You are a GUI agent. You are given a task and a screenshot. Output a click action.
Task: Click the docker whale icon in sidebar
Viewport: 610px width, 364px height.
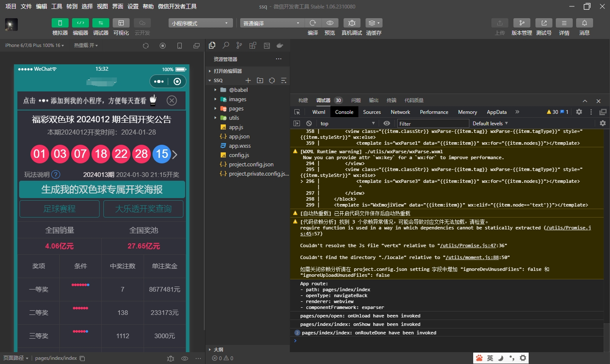(280, 45)
